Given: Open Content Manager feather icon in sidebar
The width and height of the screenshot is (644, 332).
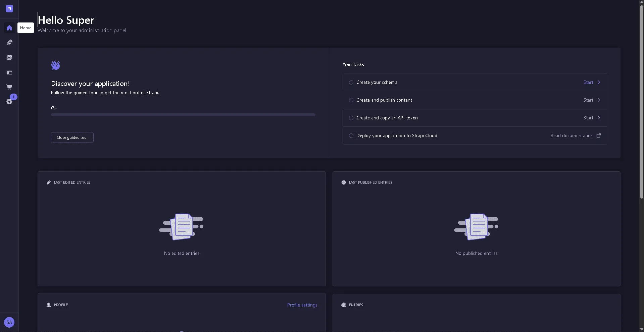Looking at the screenshot, I should point(9,43).
